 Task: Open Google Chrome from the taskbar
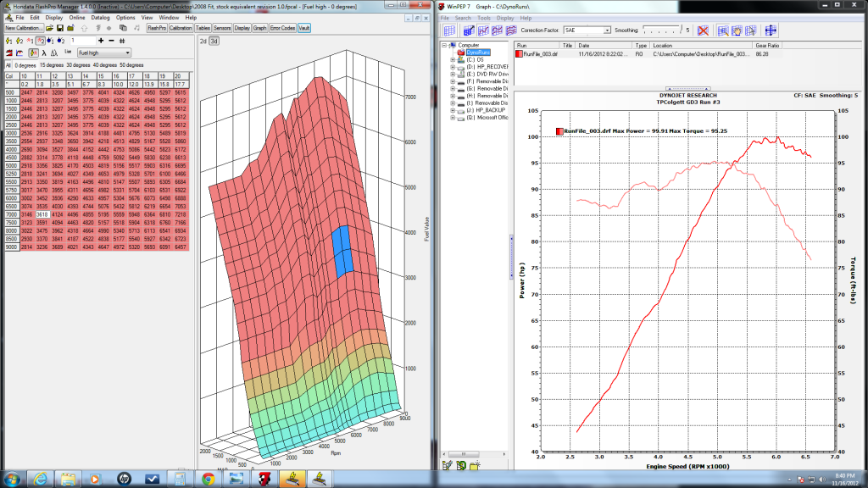209,480
